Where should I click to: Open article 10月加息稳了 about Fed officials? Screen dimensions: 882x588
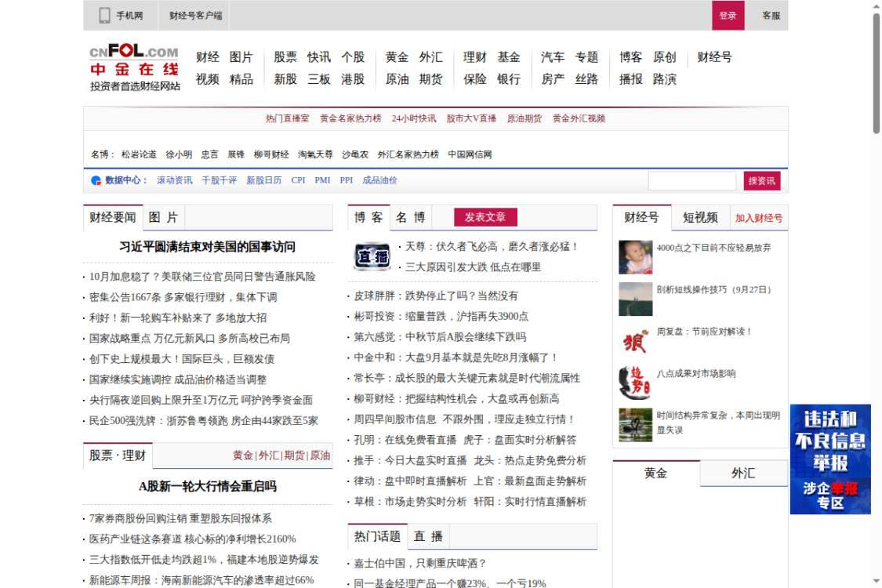pyautogui.click(x=202, y=277)
